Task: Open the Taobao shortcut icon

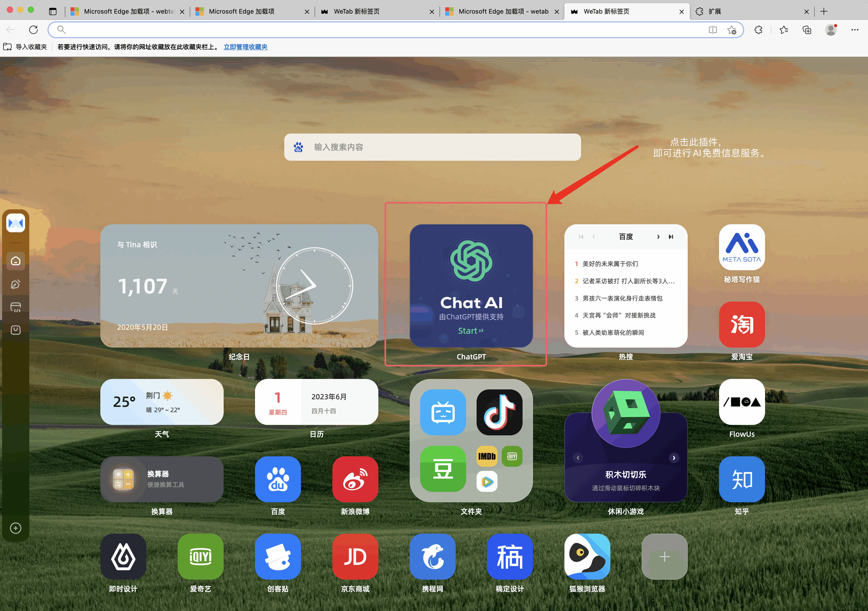Action: [741, 324]
